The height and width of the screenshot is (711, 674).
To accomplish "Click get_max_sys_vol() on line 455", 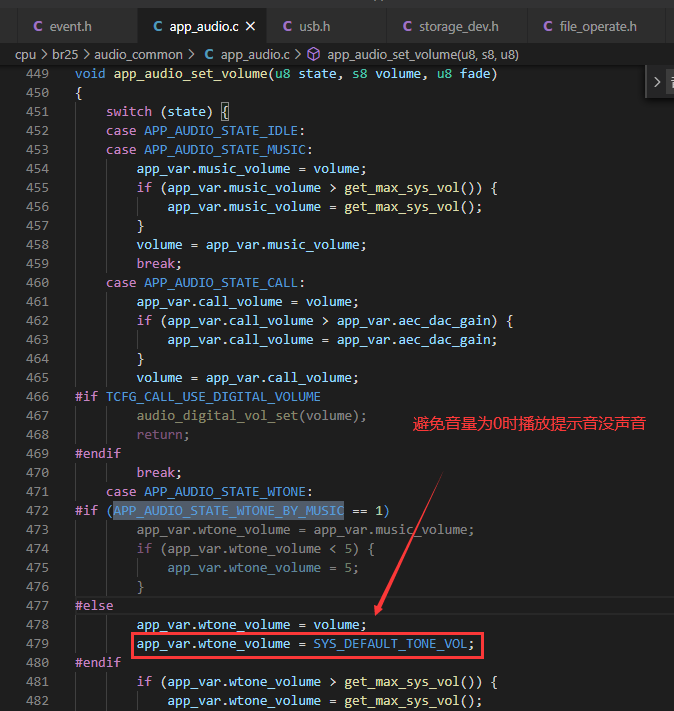I will click(x=410, y=188).
